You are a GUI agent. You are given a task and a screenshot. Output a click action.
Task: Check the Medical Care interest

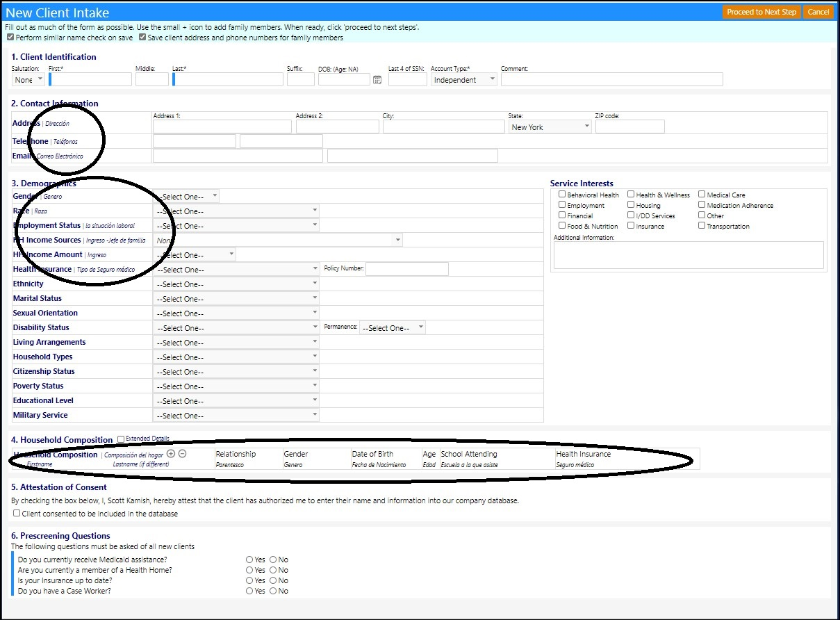[702, 195]
